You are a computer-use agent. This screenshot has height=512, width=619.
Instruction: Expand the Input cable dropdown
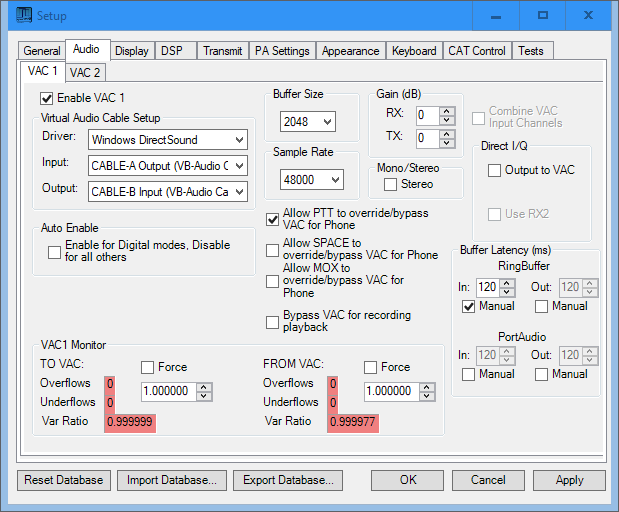pyautogui.click(x=238, y=165)
